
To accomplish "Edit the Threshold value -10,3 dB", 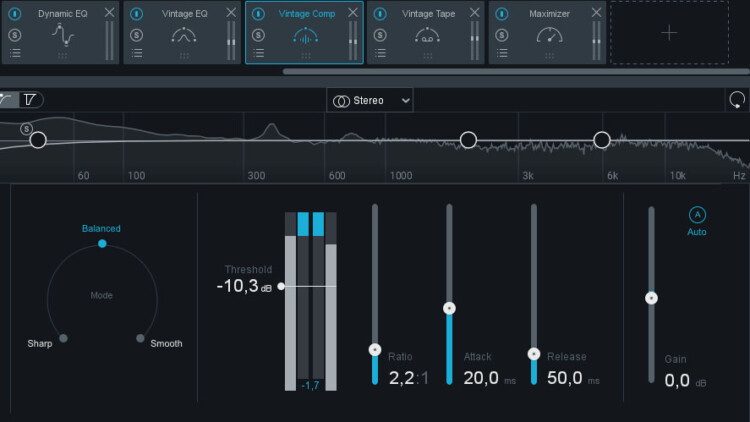I will point(244,286).
